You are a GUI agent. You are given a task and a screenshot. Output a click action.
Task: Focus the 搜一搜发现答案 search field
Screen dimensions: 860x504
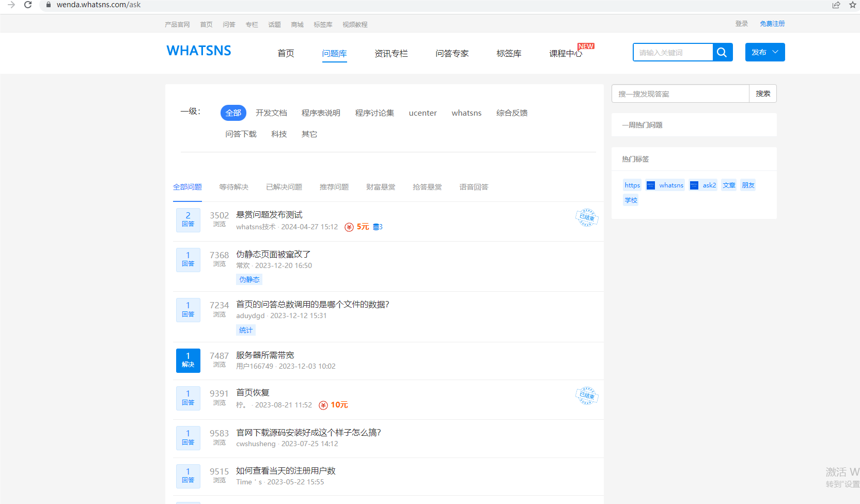680,93
